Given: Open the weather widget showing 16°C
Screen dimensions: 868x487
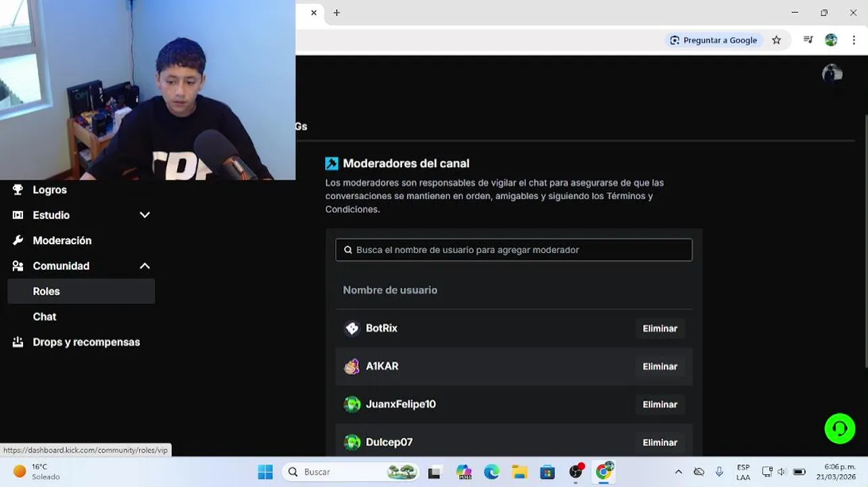Looking at the screenshot, I should pos(37,471).
